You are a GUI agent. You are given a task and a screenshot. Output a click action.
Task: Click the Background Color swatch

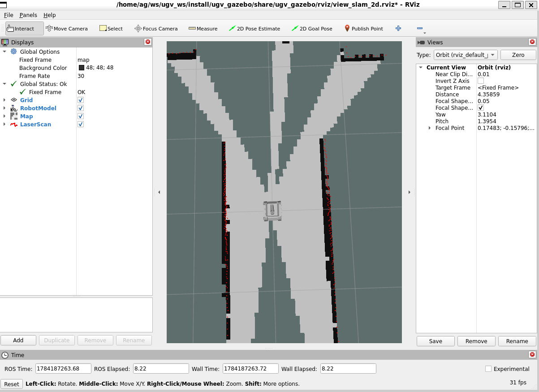82,68
